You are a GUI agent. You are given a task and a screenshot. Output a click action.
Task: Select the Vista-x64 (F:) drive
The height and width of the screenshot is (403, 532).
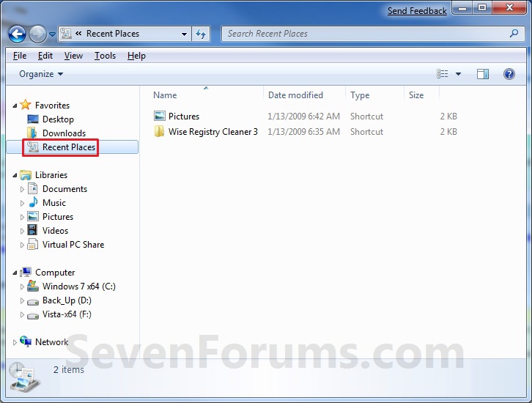[67, 314]
